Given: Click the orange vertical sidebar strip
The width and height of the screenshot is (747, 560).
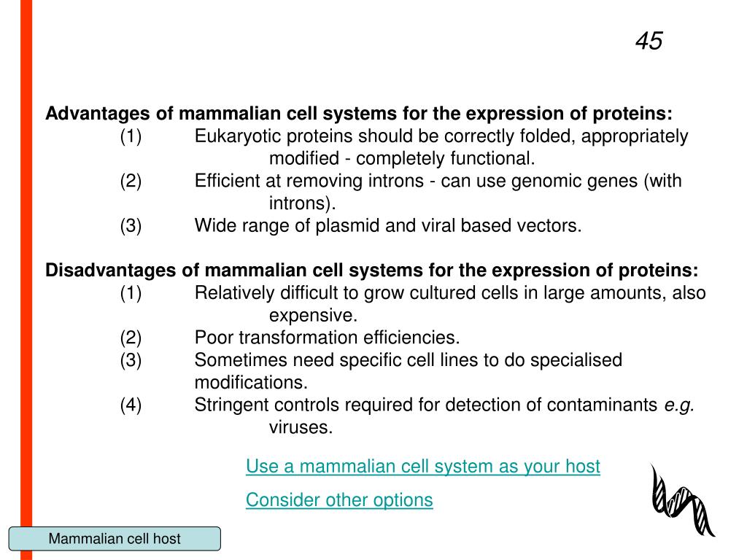Looking at the screenshot, I should pos(26,280).
